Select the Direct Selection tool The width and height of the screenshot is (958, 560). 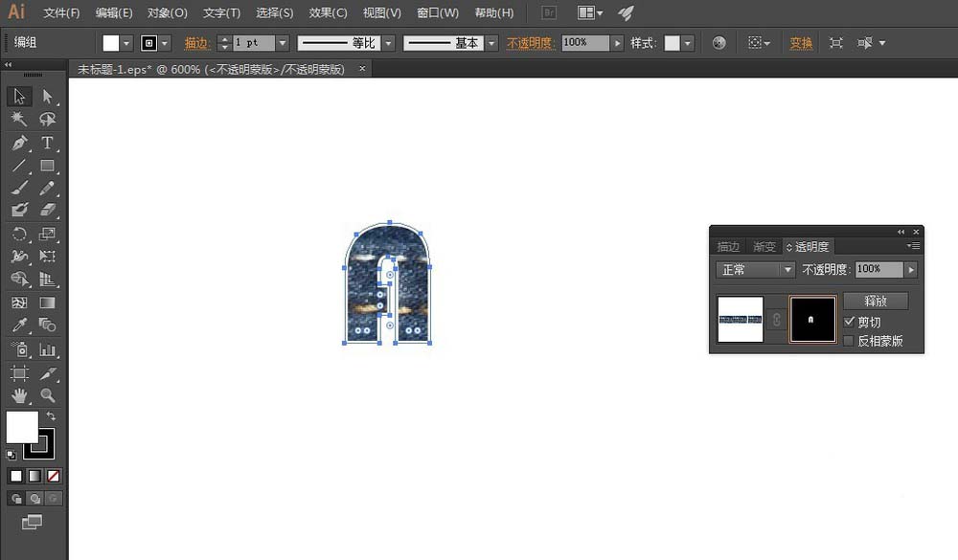(47, 97)
